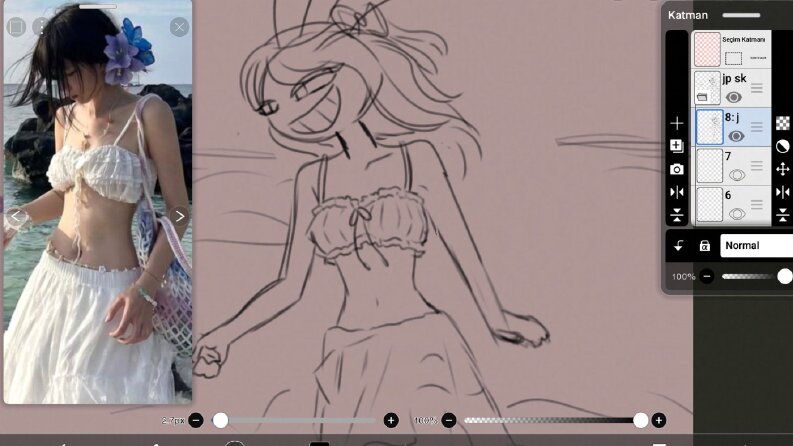This screenshot has width=793, height=446.
Task: Decrease brush opacity with the minus button
Action: coord(449,420)
